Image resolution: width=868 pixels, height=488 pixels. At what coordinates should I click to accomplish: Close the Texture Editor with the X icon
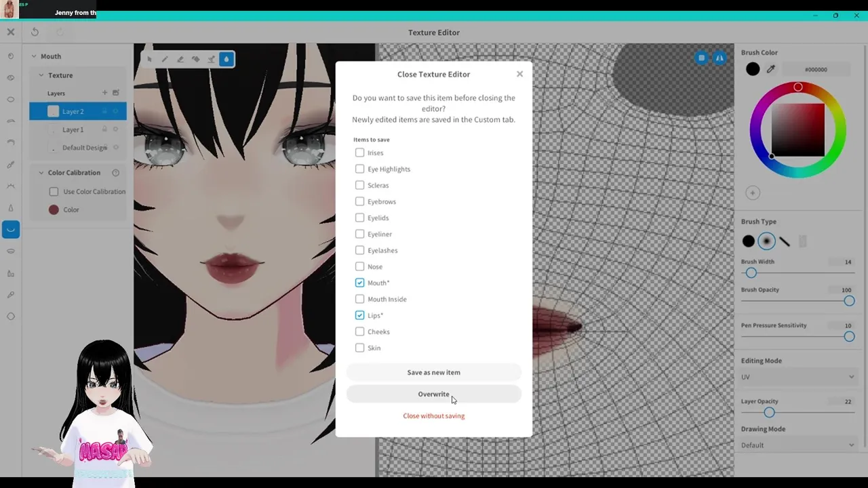pyautogui.click(x=11, y=32)
